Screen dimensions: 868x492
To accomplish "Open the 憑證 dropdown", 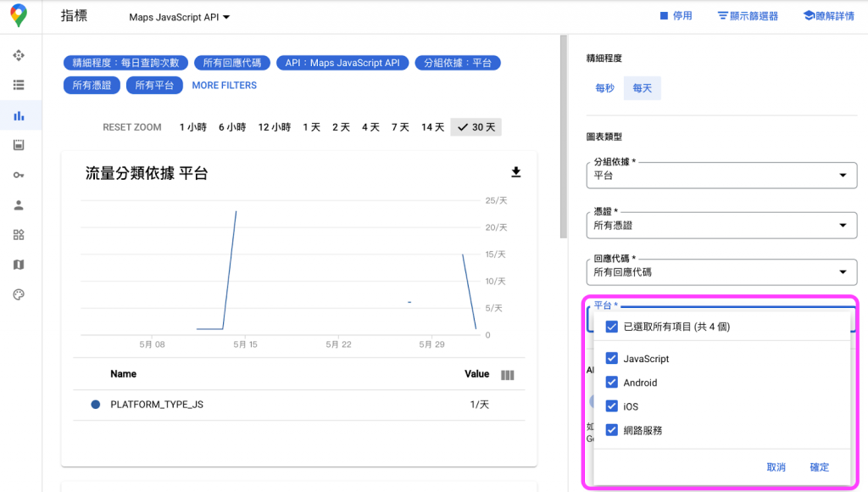I will click(721, 225).
